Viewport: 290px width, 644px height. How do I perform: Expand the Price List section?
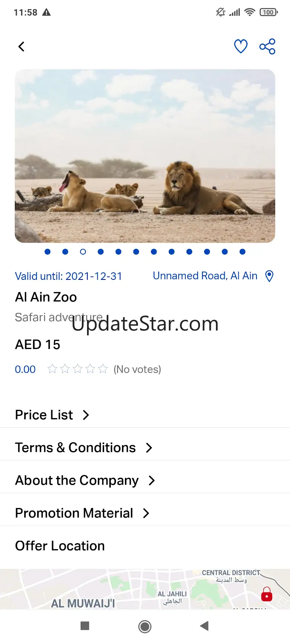point(52,415)
